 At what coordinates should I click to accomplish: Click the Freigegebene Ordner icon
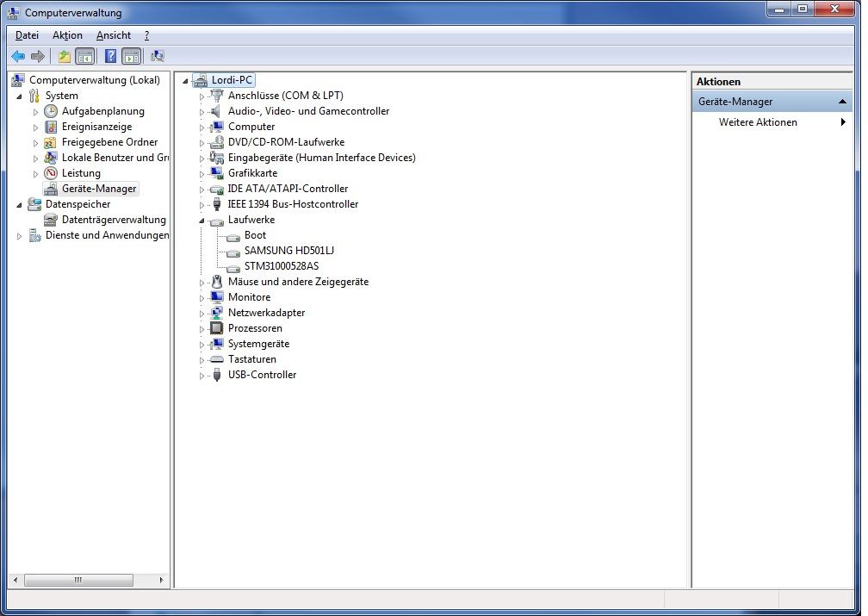click(x=51, y=142)
